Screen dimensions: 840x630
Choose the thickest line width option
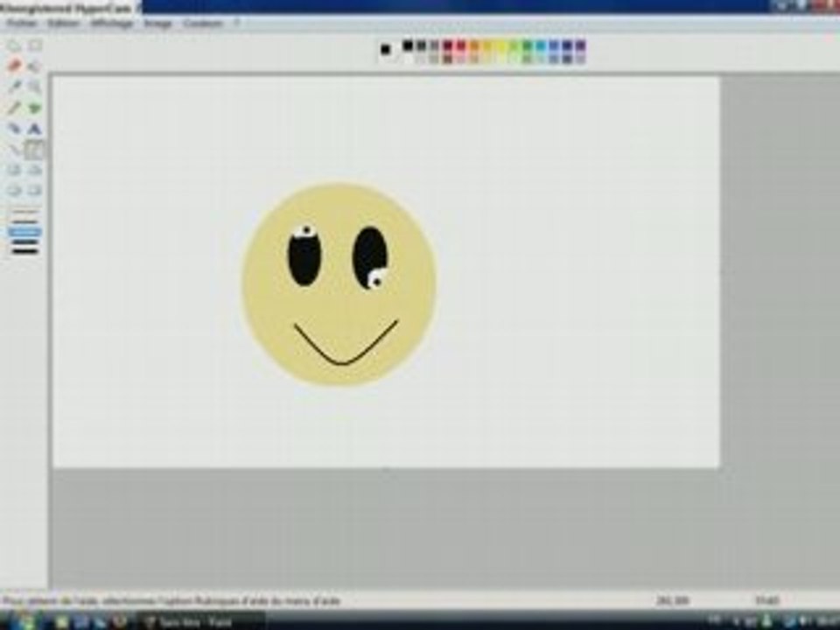25,251
